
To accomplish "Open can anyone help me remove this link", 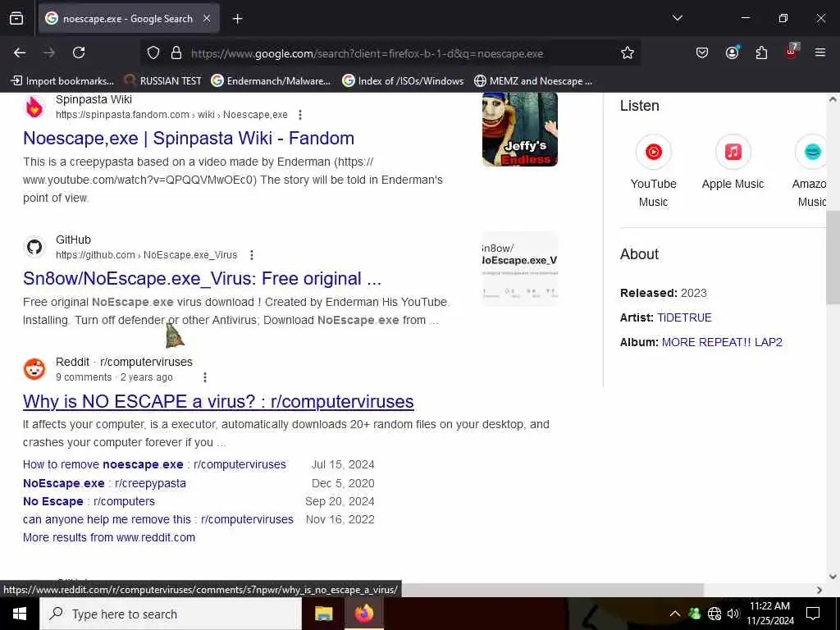I will 158,519.
